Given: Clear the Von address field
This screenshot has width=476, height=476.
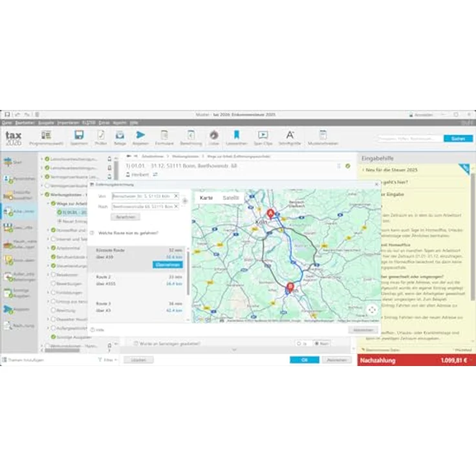Looking at the screenshot, I should point(176,196).
